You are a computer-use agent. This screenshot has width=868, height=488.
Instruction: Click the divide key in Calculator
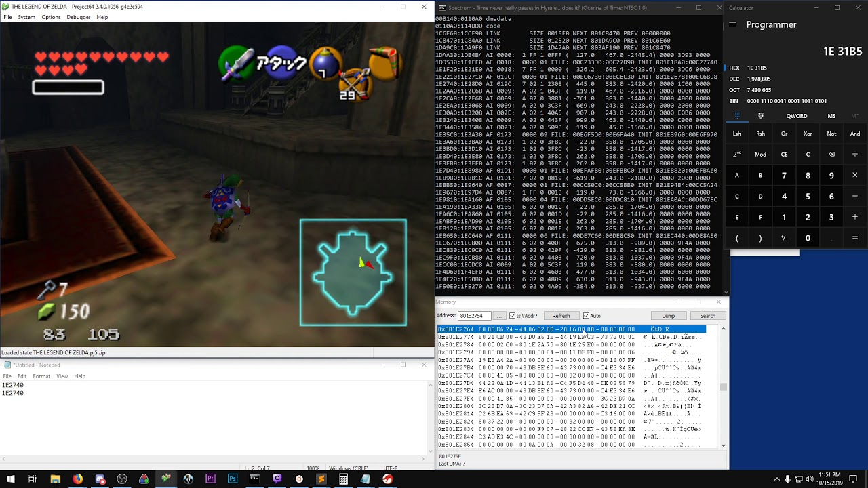tap(854, 154)
